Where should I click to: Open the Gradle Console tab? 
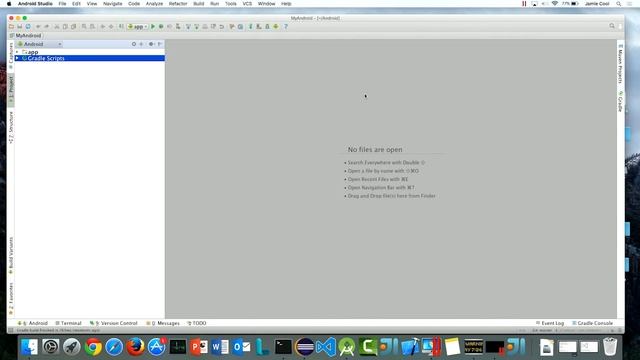point(592,323)
